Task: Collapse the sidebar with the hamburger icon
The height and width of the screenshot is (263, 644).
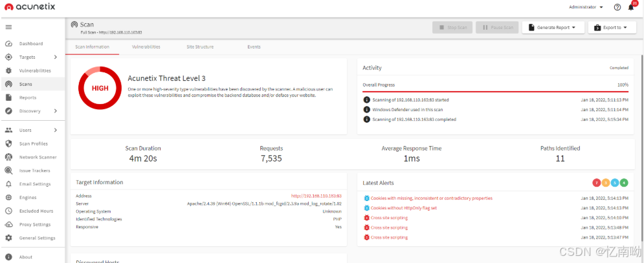Action: click(x=8, y=27)
